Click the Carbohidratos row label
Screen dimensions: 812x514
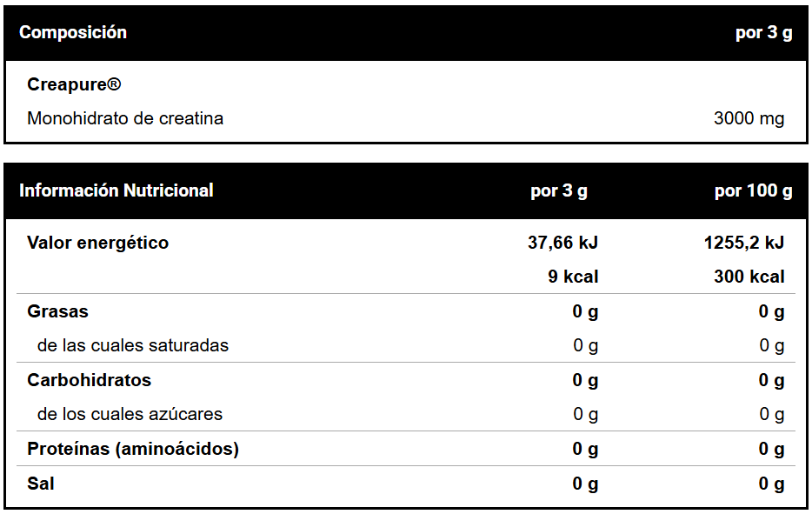[89, 380]
